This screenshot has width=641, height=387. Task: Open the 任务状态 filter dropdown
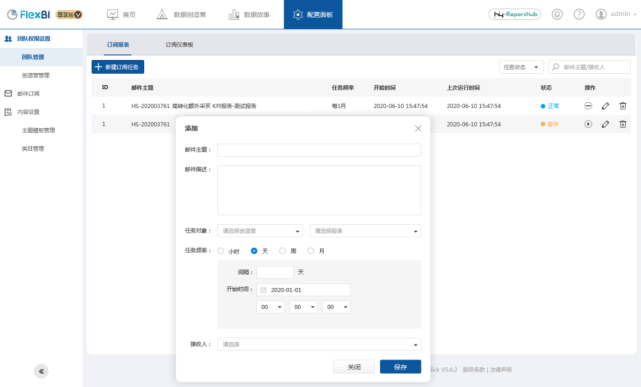tap(521, 67)
